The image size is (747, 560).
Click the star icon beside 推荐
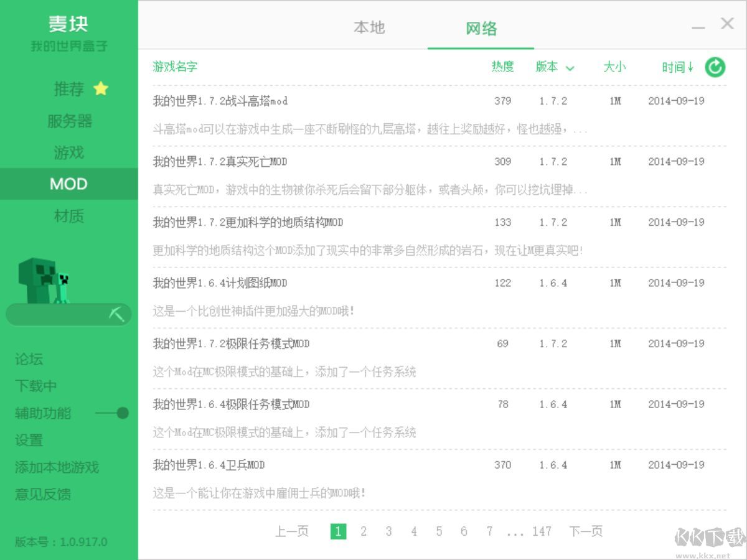pos(100,89)
